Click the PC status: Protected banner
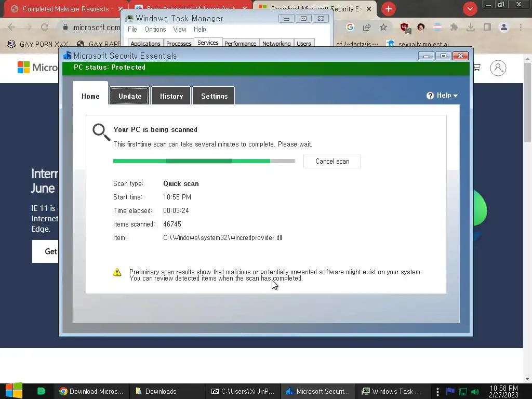Screen dimensions: 532x399 [266, 68]
